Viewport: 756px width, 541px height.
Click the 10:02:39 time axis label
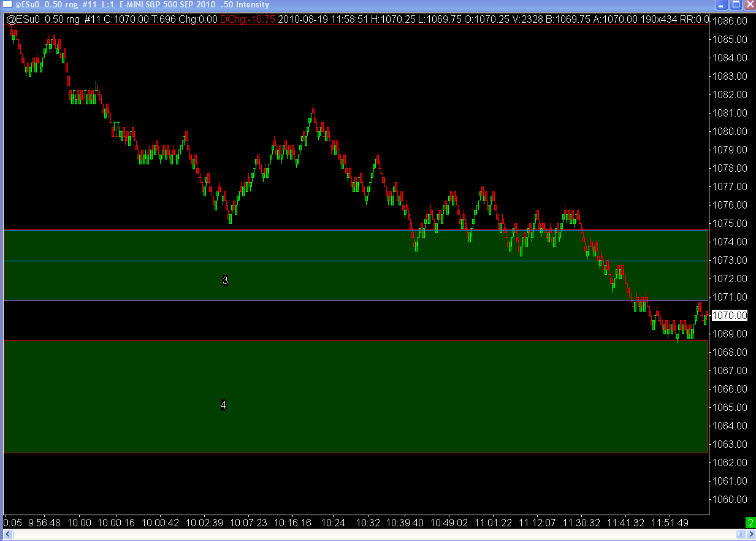(x=205, y=523)
